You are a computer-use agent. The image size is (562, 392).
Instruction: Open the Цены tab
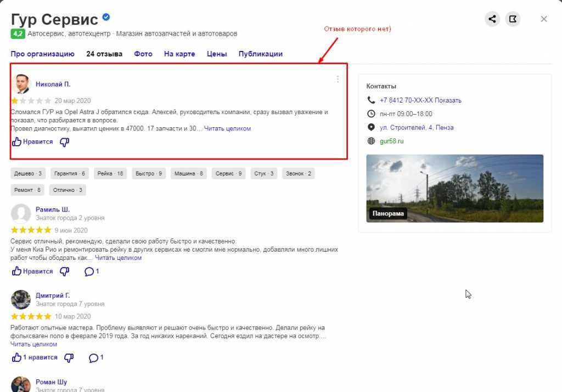point(216,54)
